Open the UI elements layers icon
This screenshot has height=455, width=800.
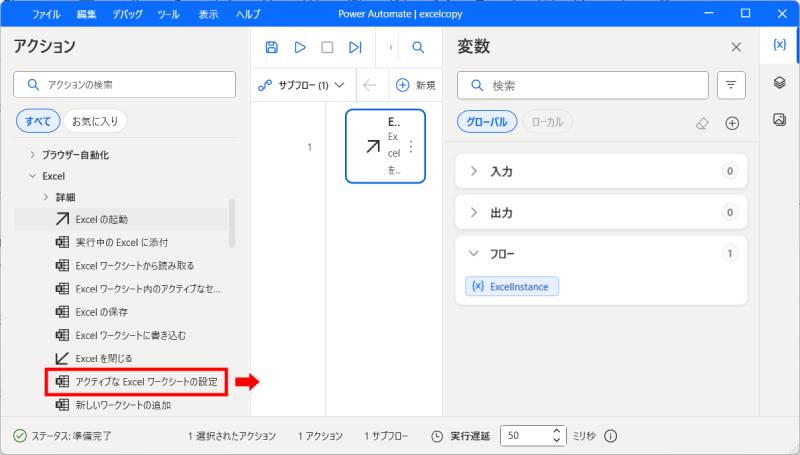click(779, 82)
